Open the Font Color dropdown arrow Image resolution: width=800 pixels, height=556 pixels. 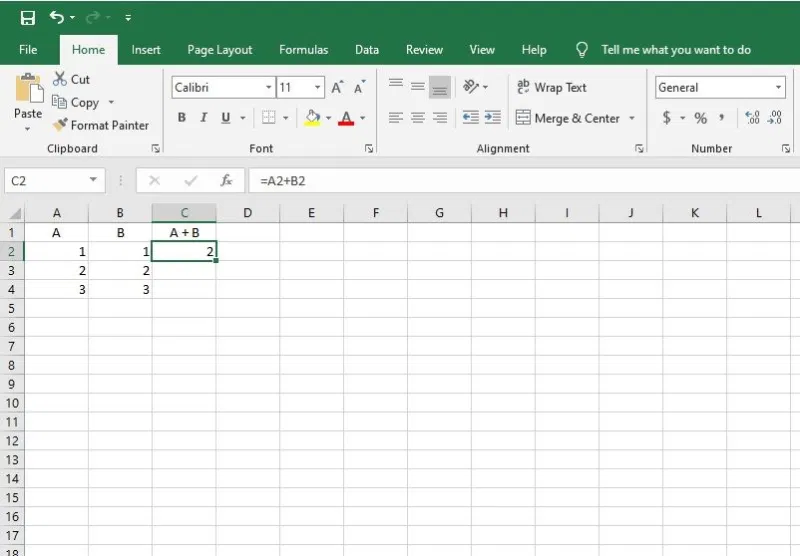coord(363,118)
